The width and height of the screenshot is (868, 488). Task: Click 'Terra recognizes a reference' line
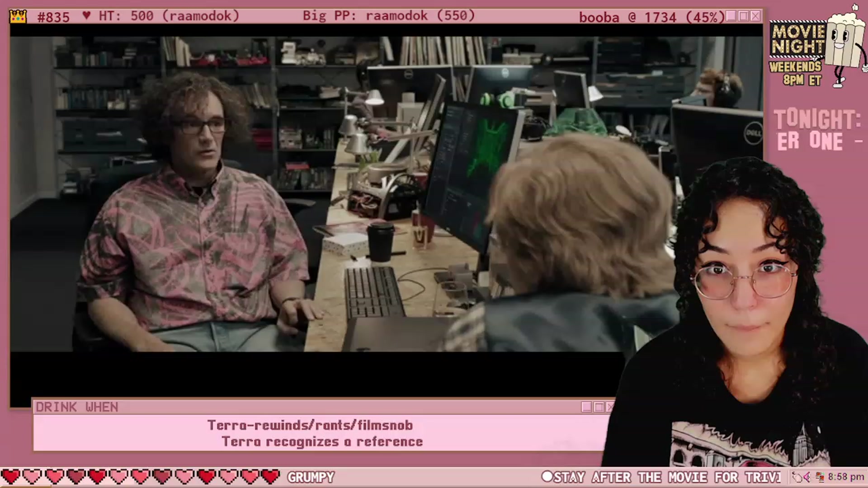pyautogui.click(x=322, y=441)
